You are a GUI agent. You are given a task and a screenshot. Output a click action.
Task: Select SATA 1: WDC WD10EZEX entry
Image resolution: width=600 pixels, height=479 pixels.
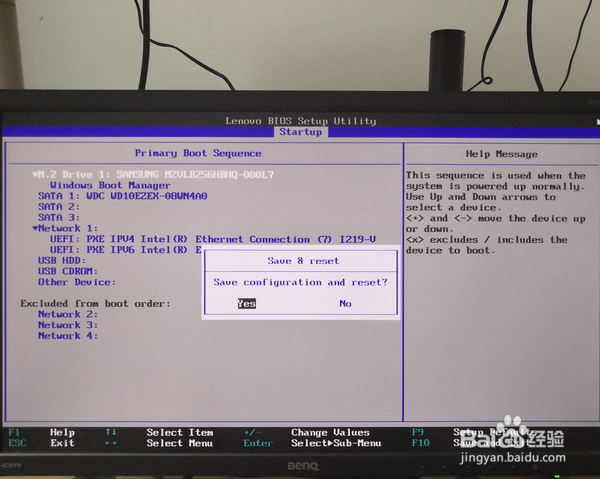(122, 196)
